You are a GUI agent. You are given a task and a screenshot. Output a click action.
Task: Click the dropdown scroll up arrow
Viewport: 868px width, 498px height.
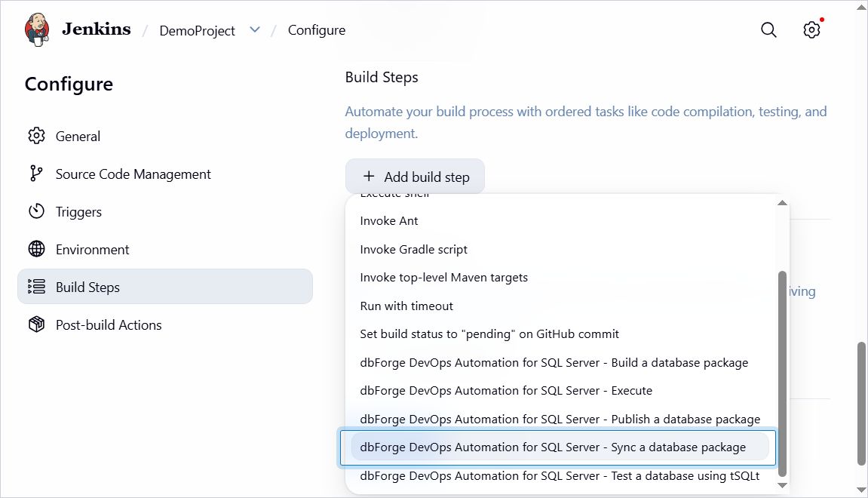[x=782, y=203]
